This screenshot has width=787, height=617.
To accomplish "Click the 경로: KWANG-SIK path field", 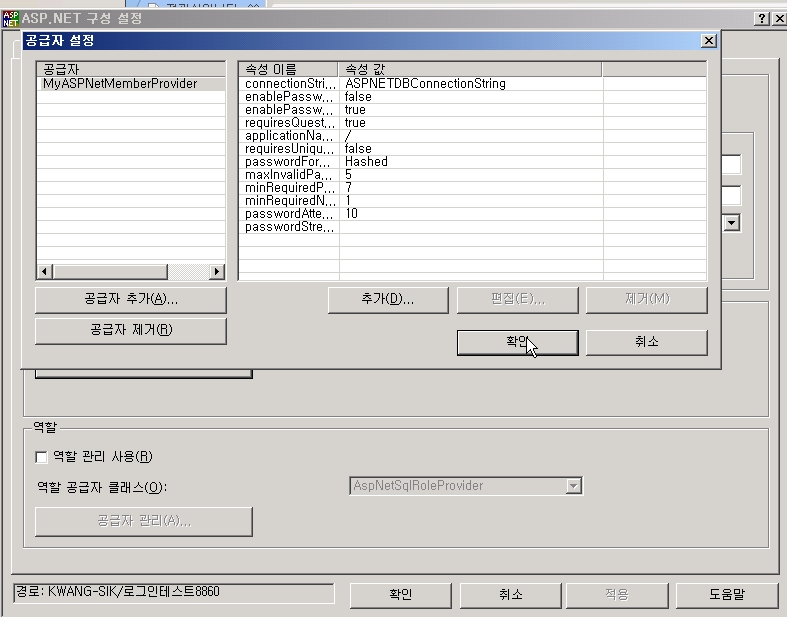I will (174, 593).
